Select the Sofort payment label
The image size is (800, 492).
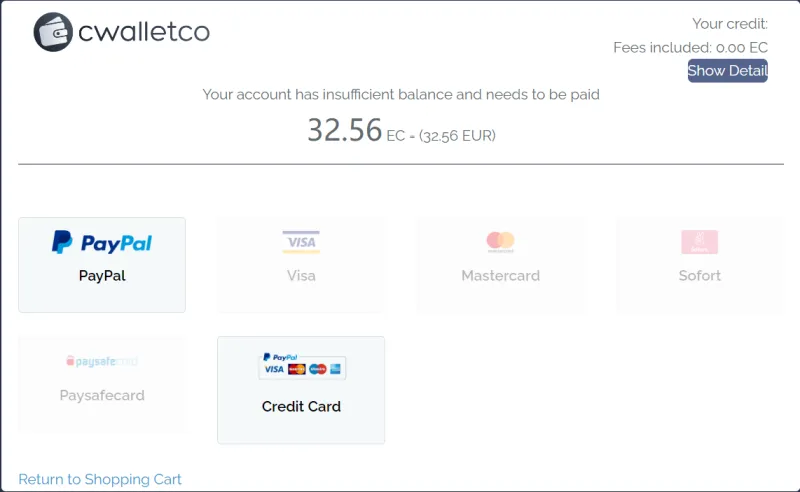click(699, 275)
